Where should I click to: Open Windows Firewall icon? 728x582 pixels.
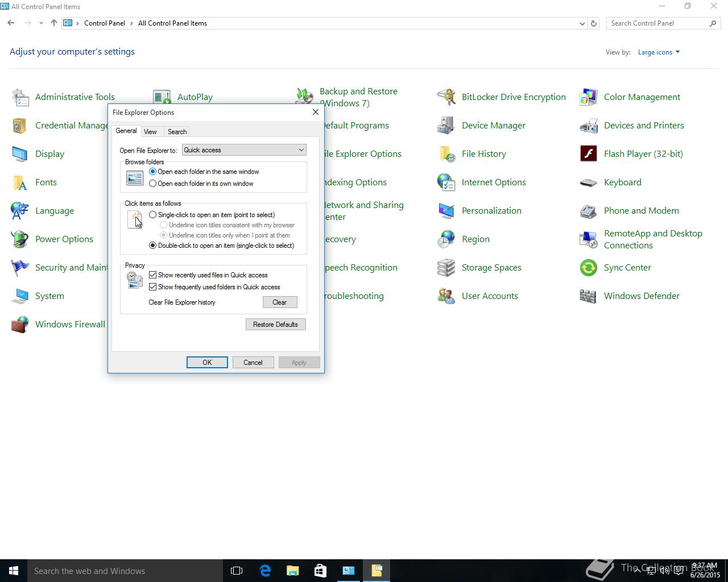pyautogui.click(x=20, y=325)
